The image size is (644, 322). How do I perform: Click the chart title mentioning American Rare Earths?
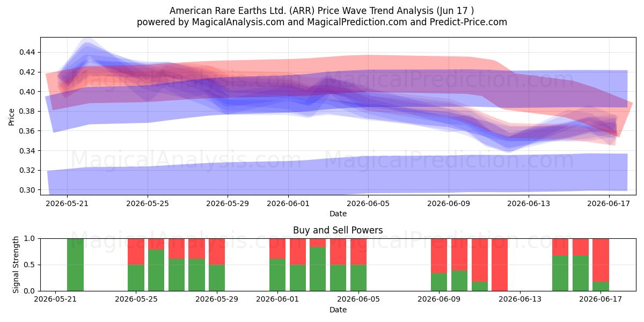322,11
